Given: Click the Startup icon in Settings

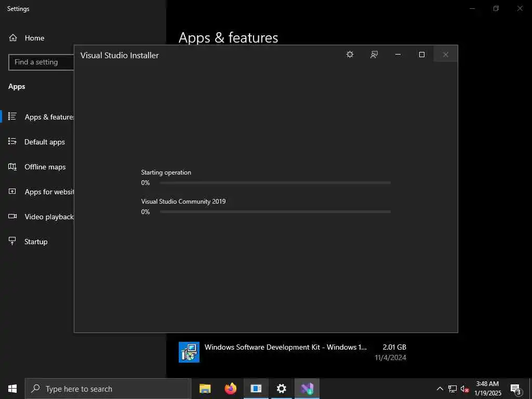Looking at the screenshot, I should (x=12, y=241).
